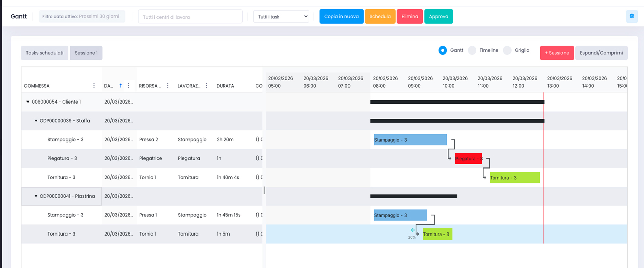Image resolution: width=644 pixels, height=268 pixels.
Task: Select green Tornitura - 3 bar under Staffa
Action: [x=515, y=177]
